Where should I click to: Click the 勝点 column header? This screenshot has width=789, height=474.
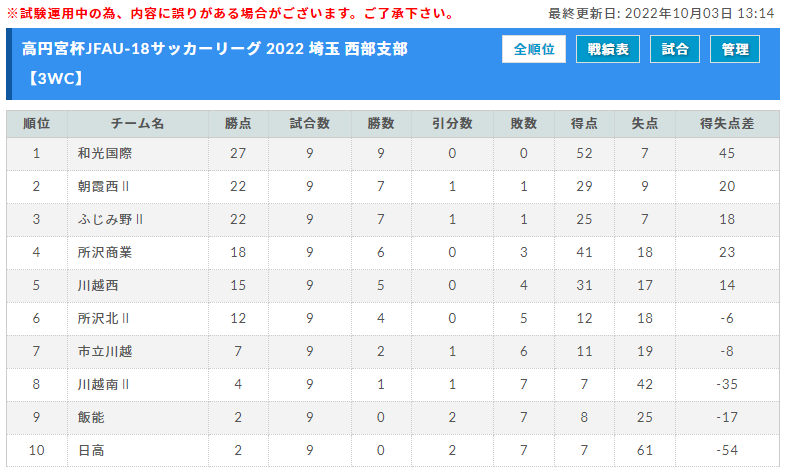click(238, 124)
